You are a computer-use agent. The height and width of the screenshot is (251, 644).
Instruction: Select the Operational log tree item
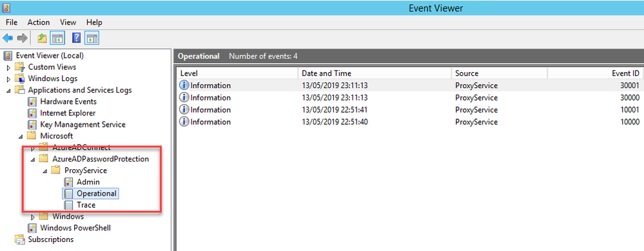click(x=97, y=193)
